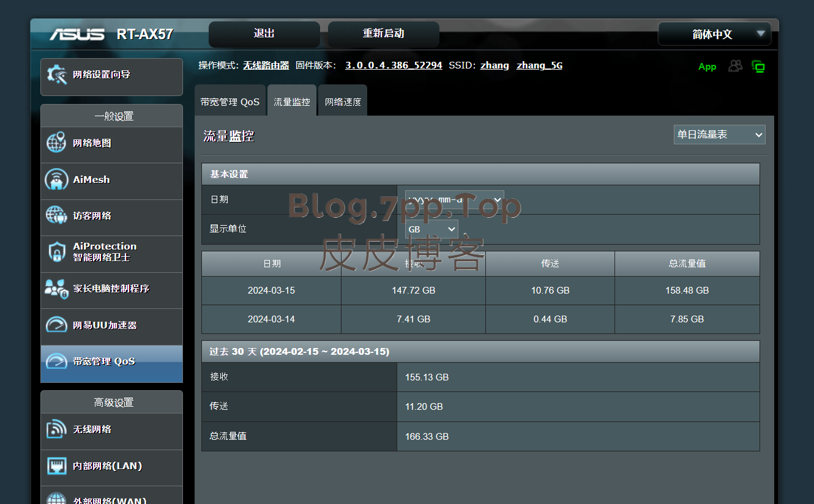Open the date selector dropdown
This screenshot has height=504, width=814.
click(454, 199)
